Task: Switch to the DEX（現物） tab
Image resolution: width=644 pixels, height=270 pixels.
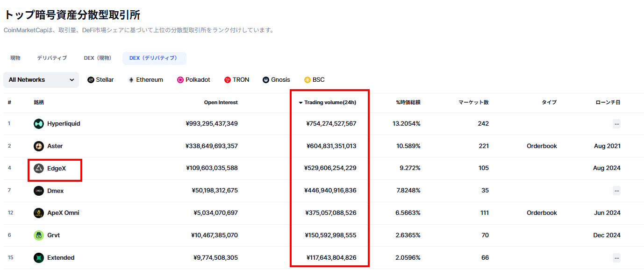Action: pos(98,58)
